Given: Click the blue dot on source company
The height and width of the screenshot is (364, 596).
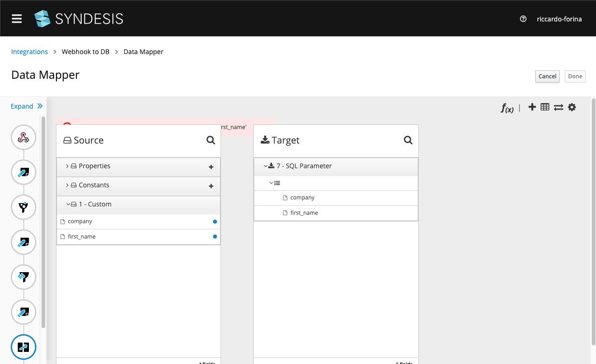Looking at the screenshot, I should point(215,221).
